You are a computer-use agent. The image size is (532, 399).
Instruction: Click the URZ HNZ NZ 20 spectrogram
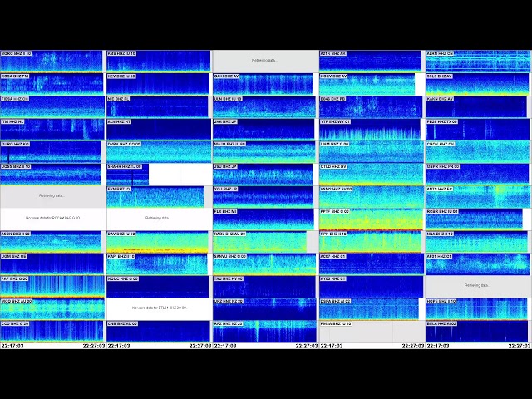click(x=264, y=309)
